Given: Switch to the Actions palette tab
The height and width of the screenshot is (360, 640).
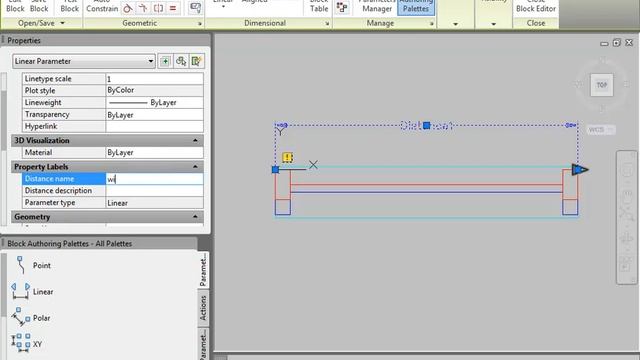Looking at the screenshot, I should (203, 309).
